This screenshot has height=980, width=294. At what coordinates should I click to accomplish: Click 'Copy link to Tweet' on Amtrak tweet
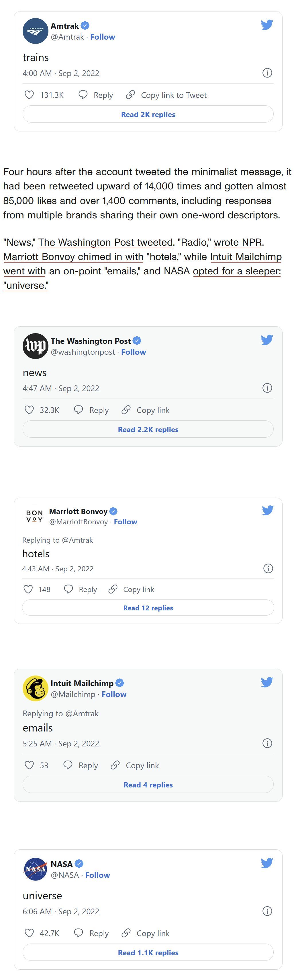coord(166,95)
